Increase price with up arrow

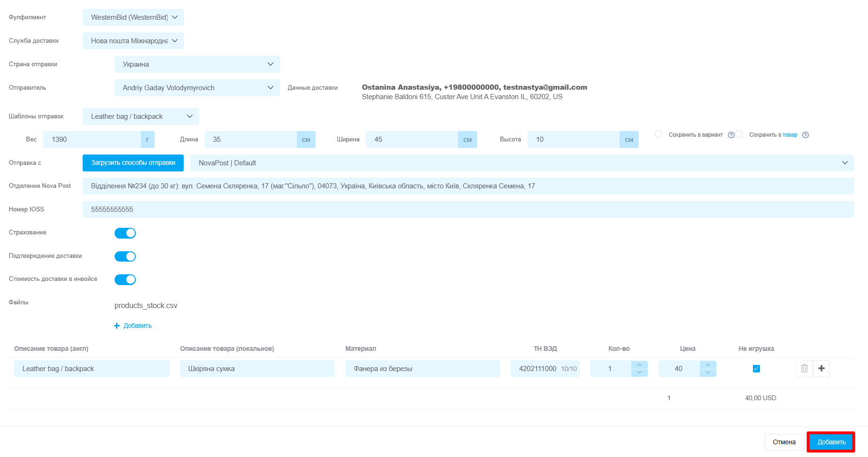(x=708, y=365)
